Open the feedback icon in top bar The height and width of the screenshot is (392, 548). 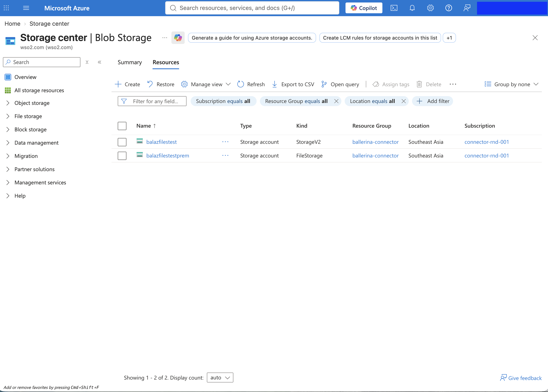[467, 8]
